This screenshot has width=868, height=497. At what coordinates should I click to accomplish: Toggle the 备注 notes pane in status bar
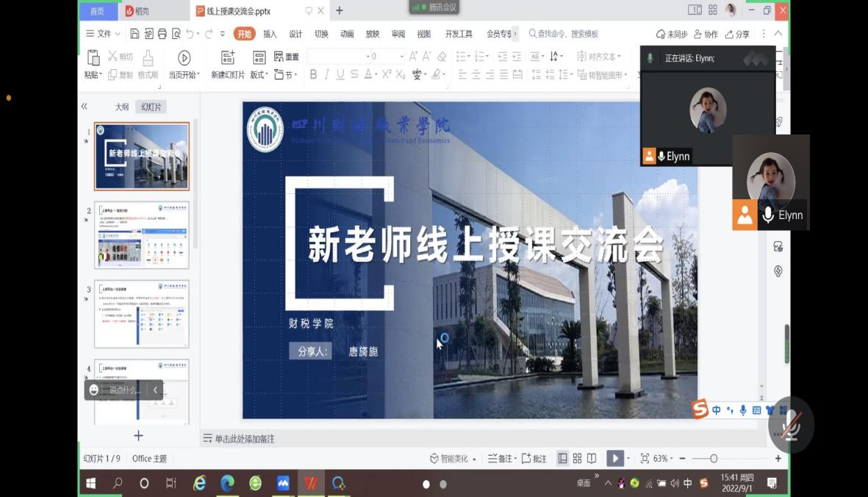(501, 459)
